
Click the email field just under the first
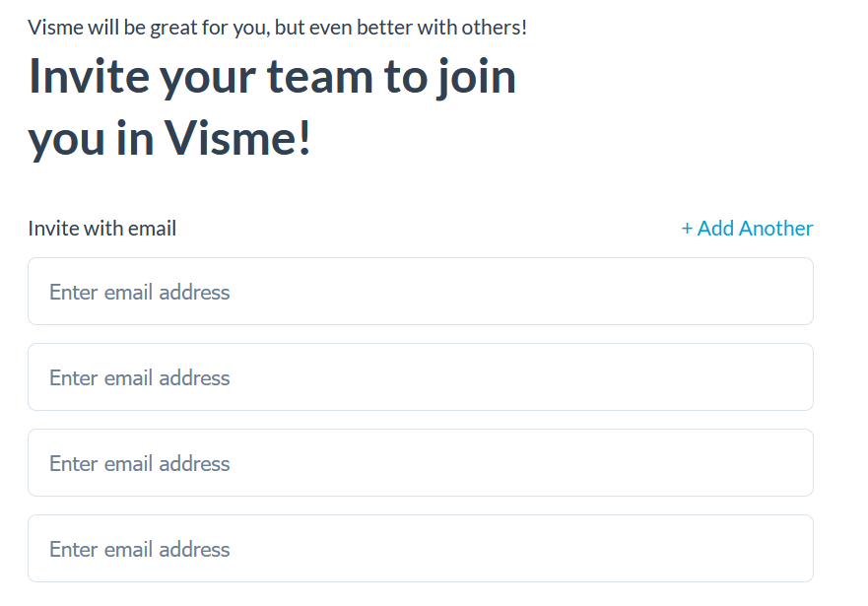tap(421, 377)
